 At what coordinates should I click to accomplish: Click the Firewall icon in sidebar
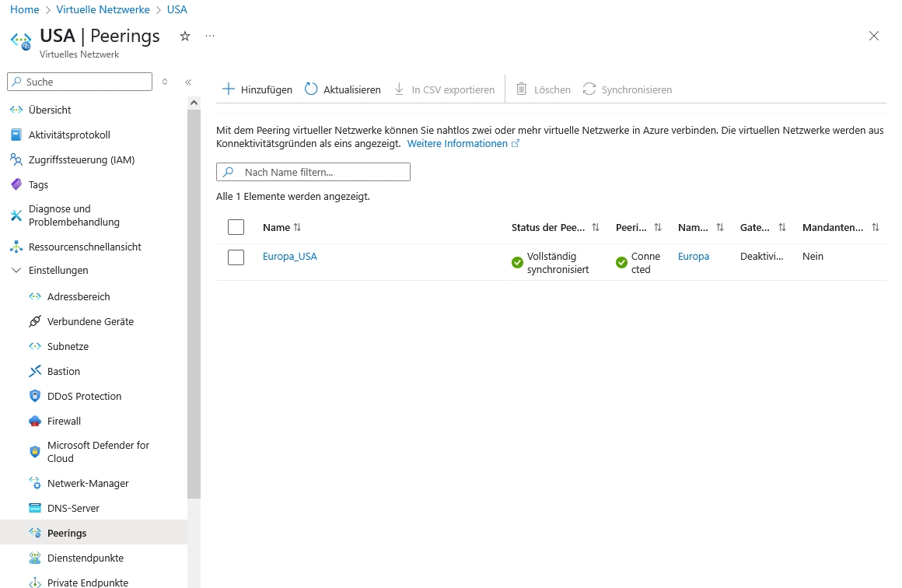34,422
